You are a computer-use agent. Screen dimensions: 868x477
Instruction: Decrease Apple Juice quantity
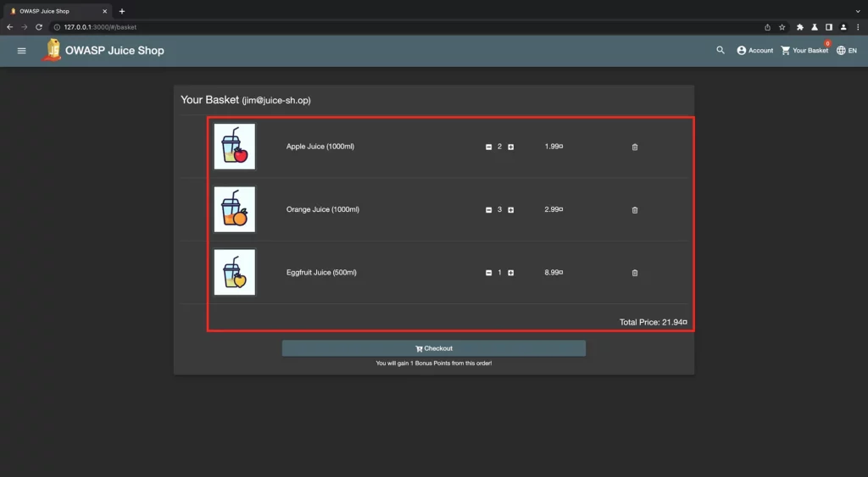click(488, 147)
